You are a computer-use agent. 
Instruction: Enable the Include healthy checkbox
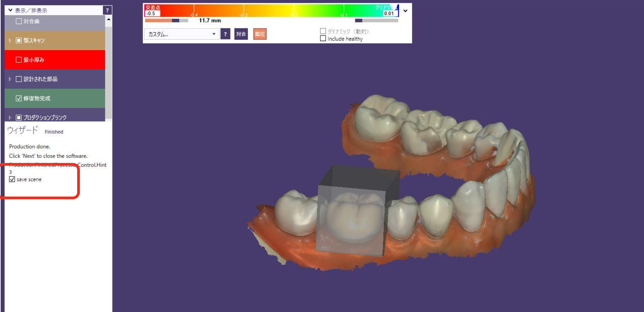click(x=323, y=39)
